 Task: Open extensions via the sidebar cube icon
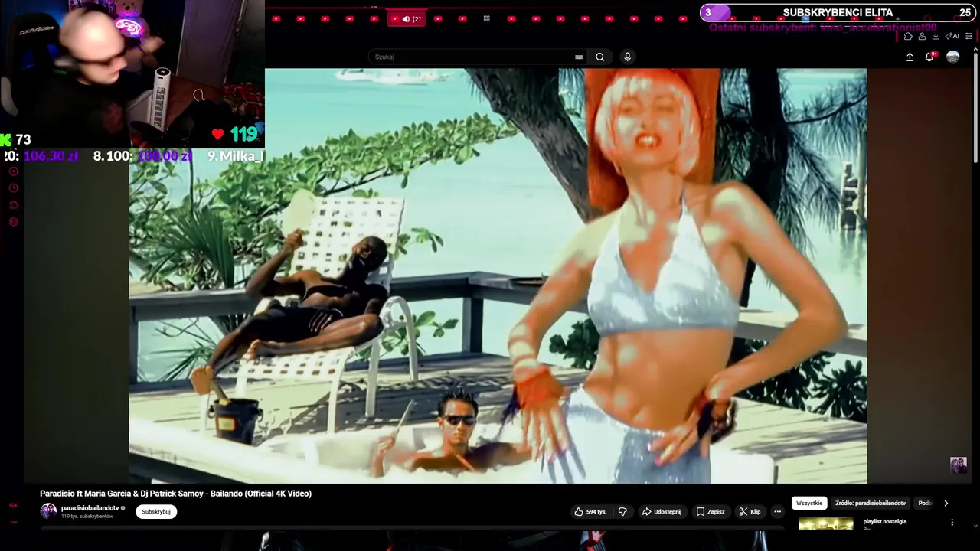[13, 205]
